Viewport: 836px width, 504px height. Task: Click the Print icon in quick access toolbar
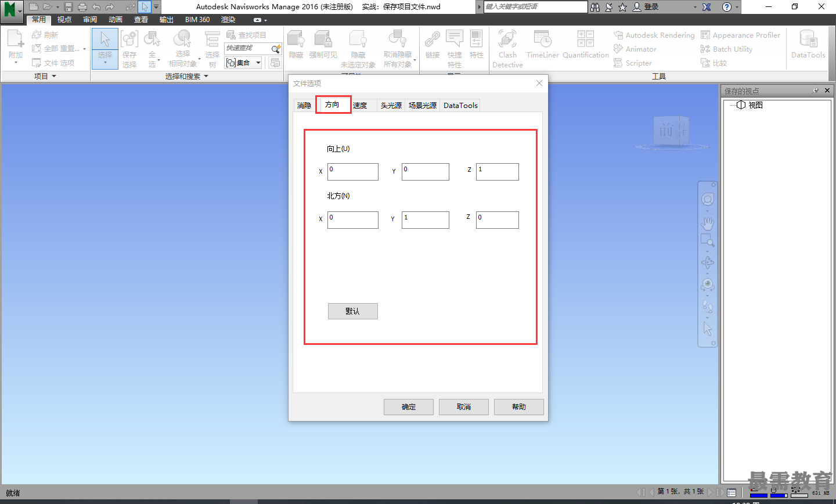click(x=82, y=7)
